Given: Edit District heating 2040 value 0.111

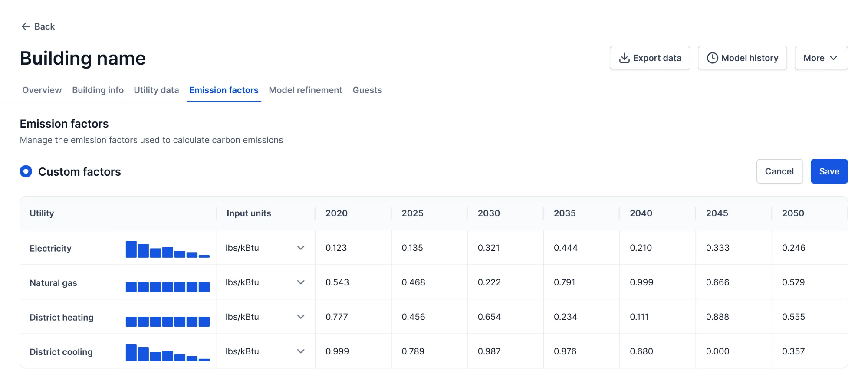Looking at the screenshot, I should click(639, 317).
